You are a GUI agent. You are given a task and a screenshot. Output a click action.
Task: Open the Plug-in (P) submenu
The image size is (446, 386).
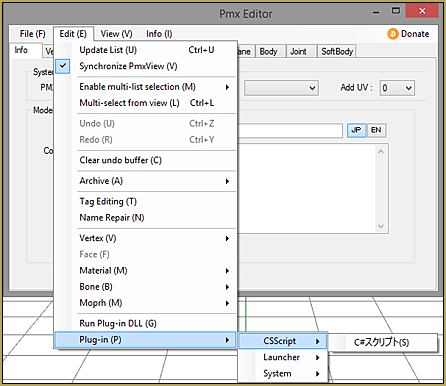click(x=146, y=340)
